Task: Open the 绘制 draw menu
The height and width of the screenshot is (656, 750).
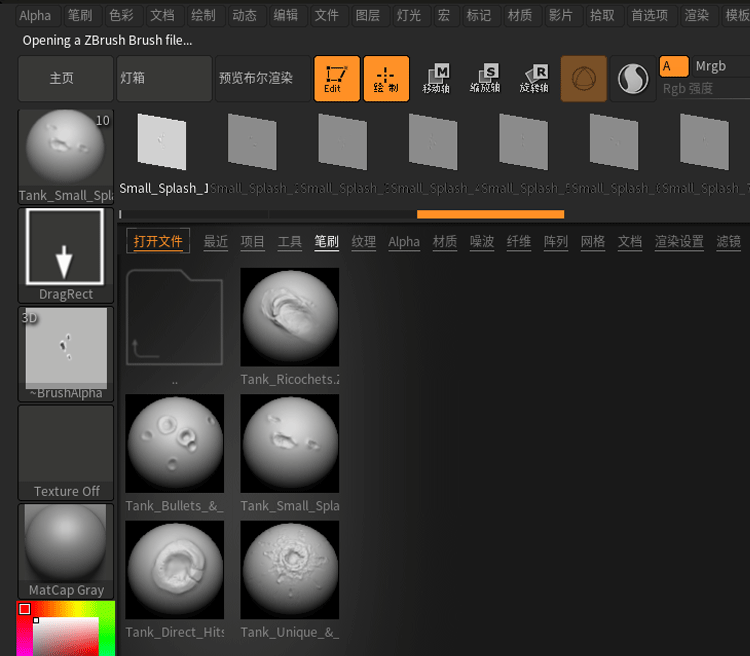Action: pyautogui.click(x=204, y=16)
